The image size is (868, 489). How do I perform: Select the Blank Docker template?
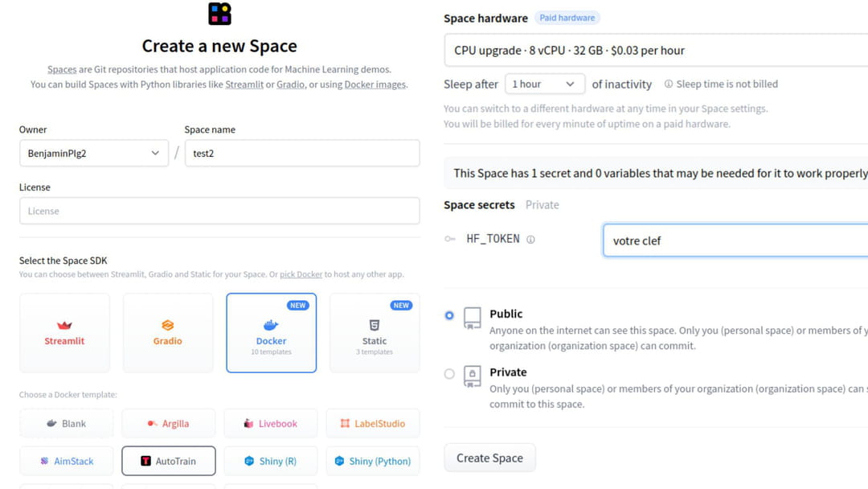[x=66, y=424]
